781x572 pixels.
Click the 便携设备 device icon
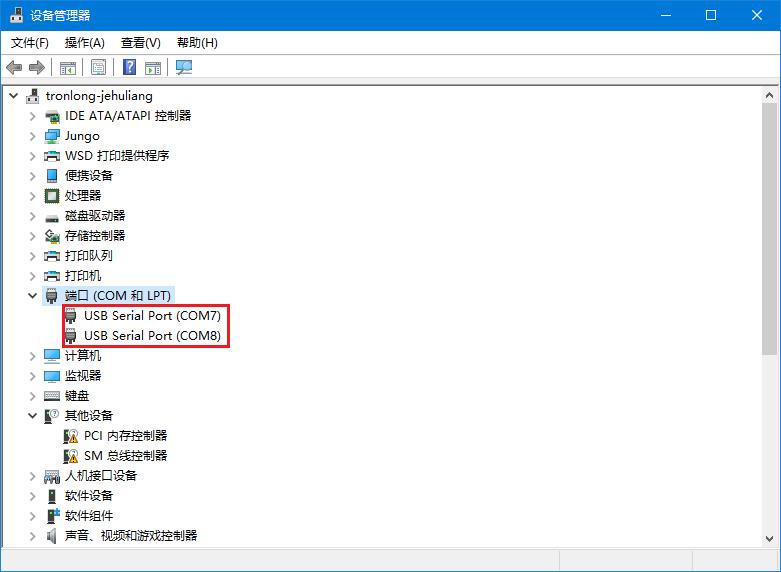[x=52, y=176]
